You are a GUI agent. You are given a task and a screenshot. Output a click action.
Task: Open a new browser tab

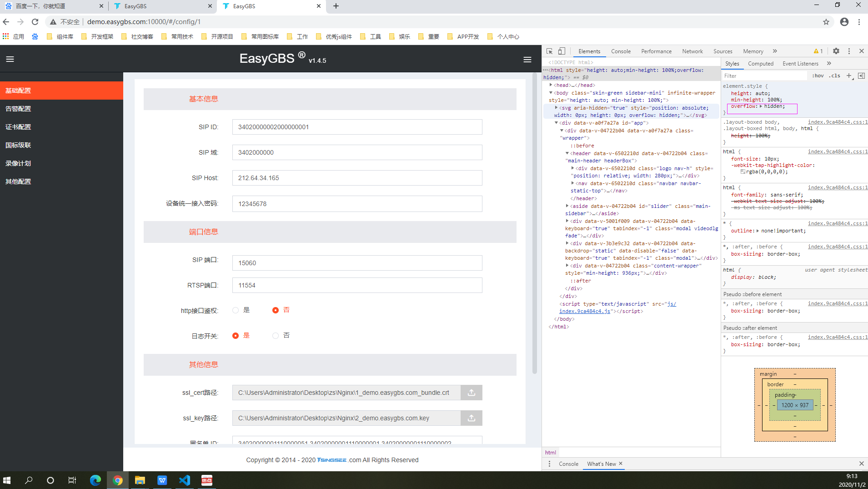(x=336, y=6)
